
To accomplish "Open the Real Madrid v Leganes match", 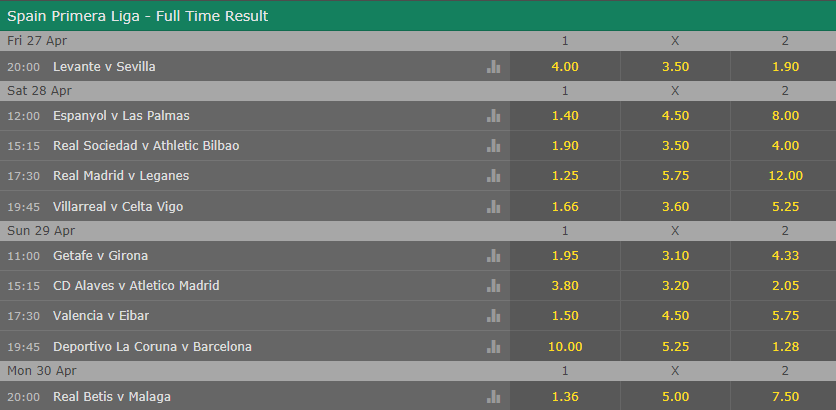I will click(121, 176).
